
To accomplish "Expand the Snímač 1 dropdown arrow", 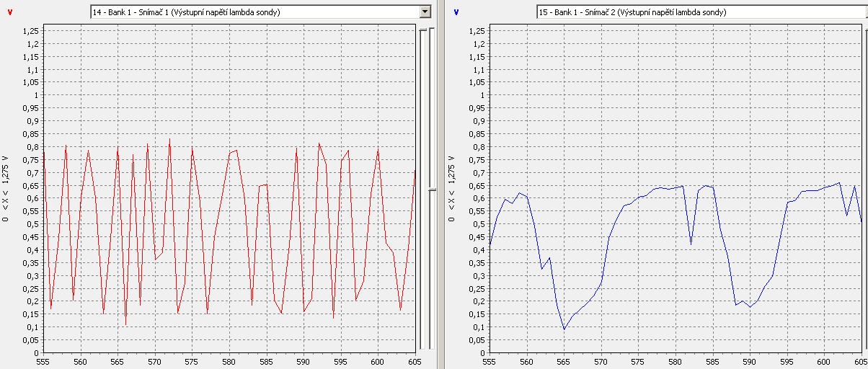I will [x=425, y=12].
